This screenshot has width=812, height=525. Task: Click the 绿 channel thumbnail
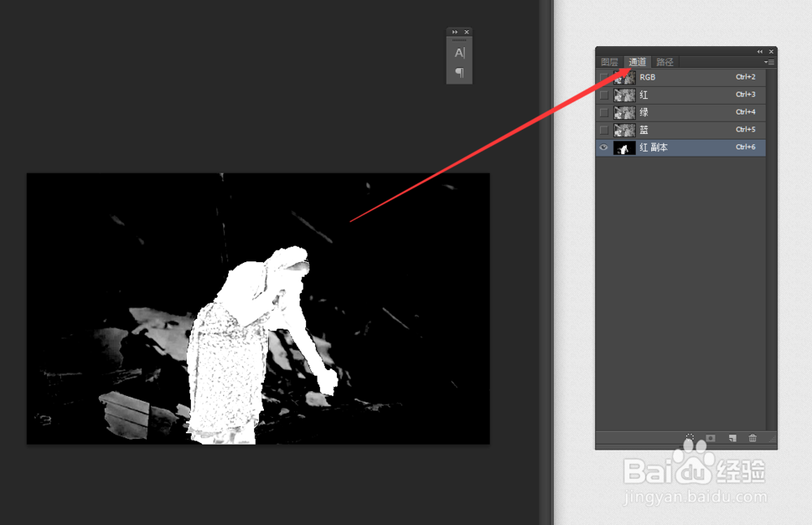624,113
